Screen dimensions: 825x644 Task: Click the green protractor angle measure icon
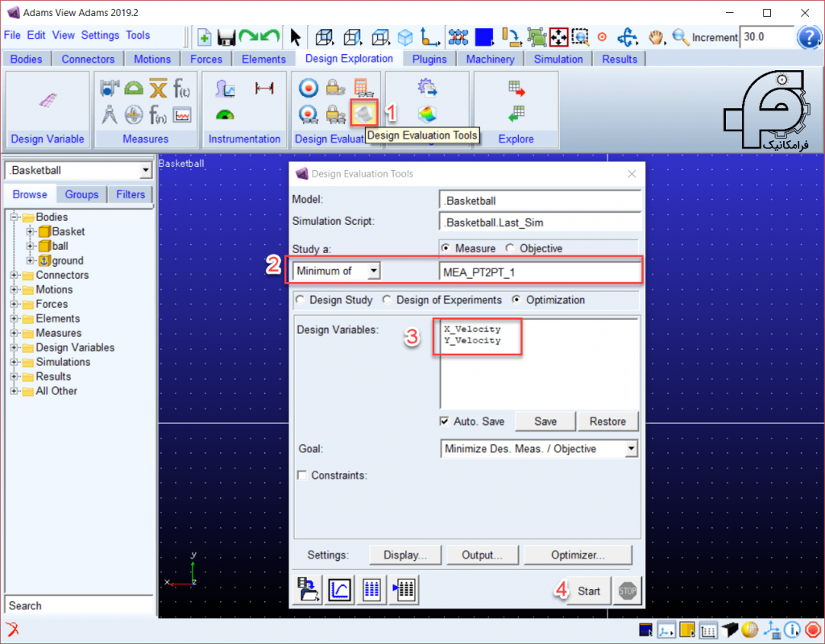tap(134, 88)
